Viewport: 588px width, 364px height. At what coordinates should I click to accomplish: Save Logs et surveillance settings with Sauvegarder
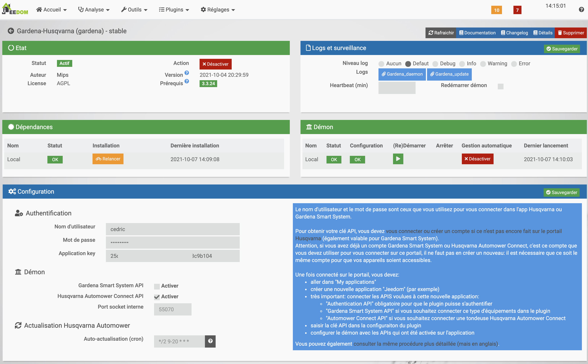pyautogui.click(x=562, y=49)
